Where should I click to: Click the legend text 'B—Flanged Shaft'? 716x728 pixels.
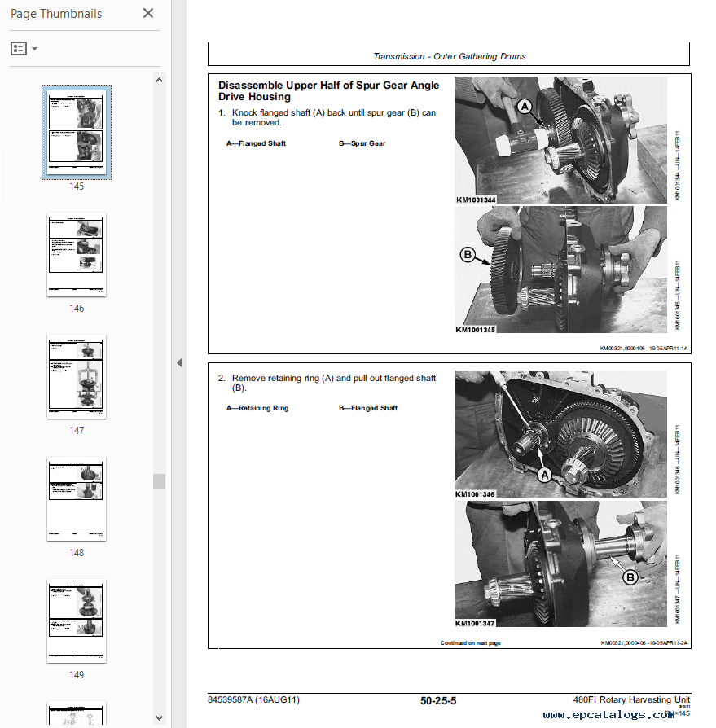point(368,408)
